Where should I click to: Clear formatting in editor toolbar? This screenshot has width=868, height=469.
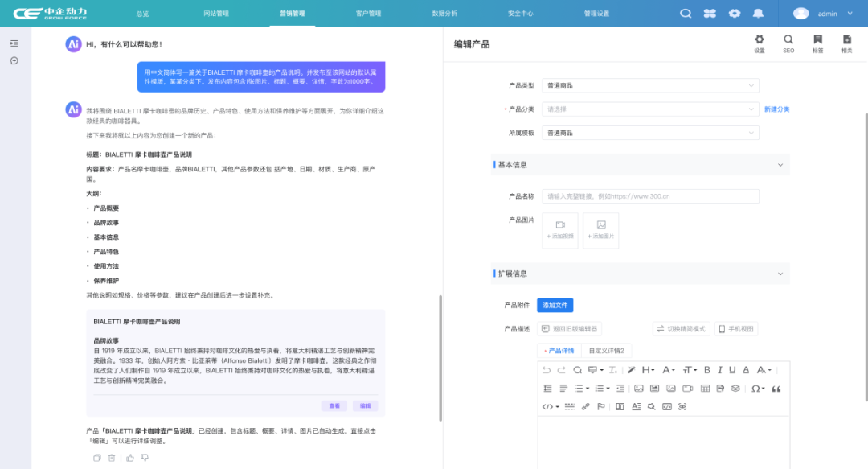click(x=612, y=370)
